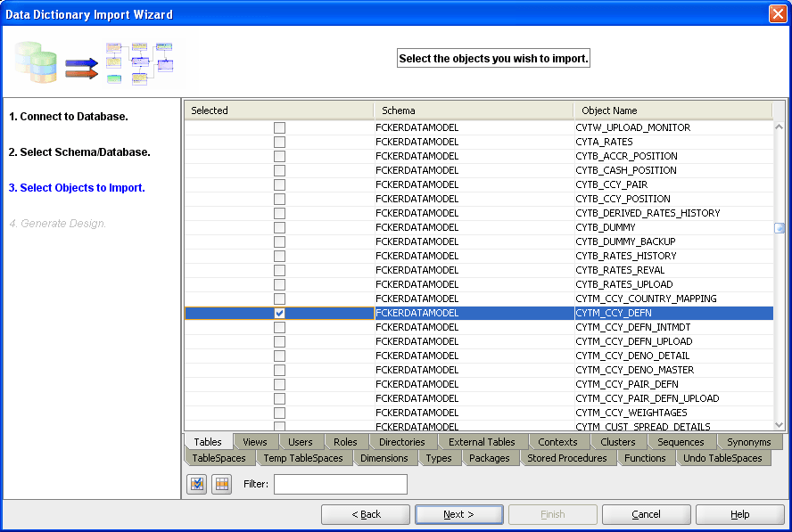792x532 pixels.
Task: Open the Users tab
Action: [x=300, y=442]
